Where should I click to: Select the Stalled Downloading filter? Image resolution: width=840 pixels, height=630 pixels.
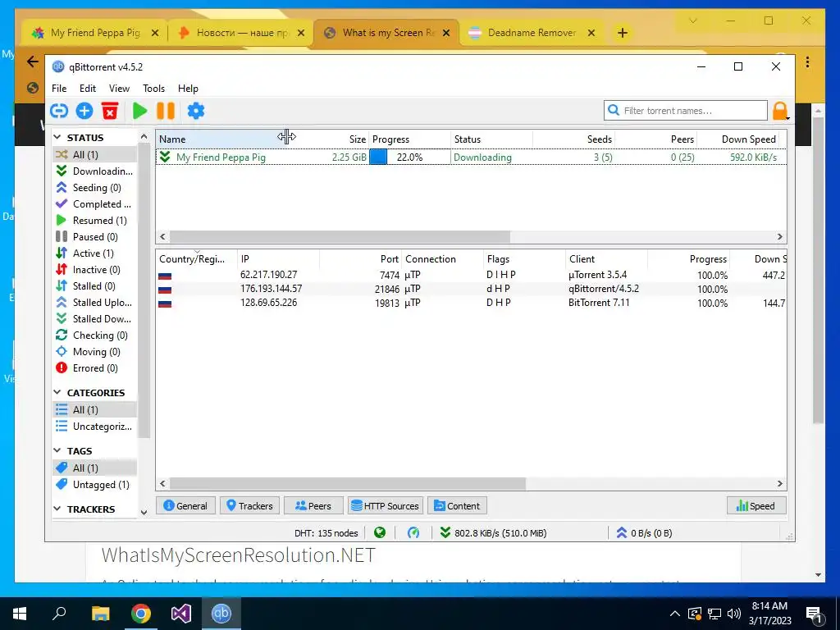click(x=95, y=319)
